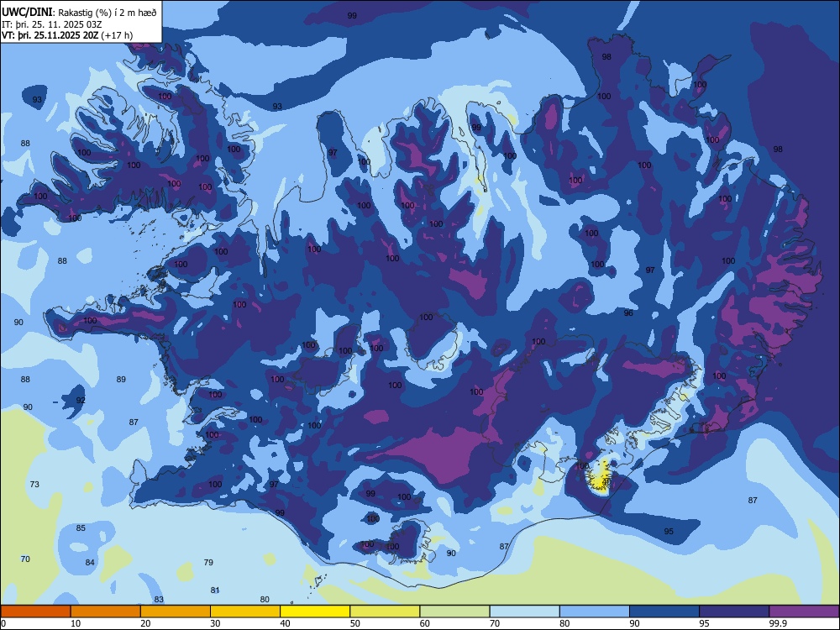This screenshot has width=840, height=630.
Task: Click the map value '92'
Action: tap(81, 400)
